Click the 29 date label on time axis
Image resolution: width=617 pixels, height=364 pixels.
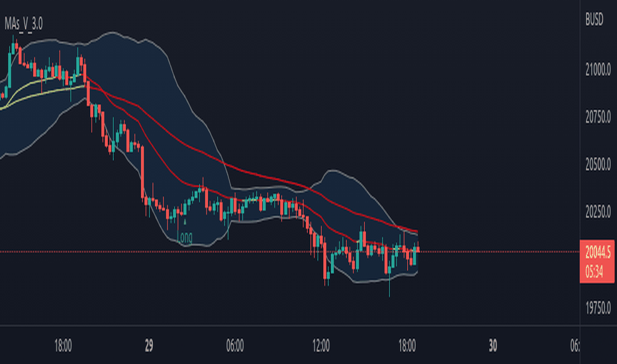tap(149, 346)
